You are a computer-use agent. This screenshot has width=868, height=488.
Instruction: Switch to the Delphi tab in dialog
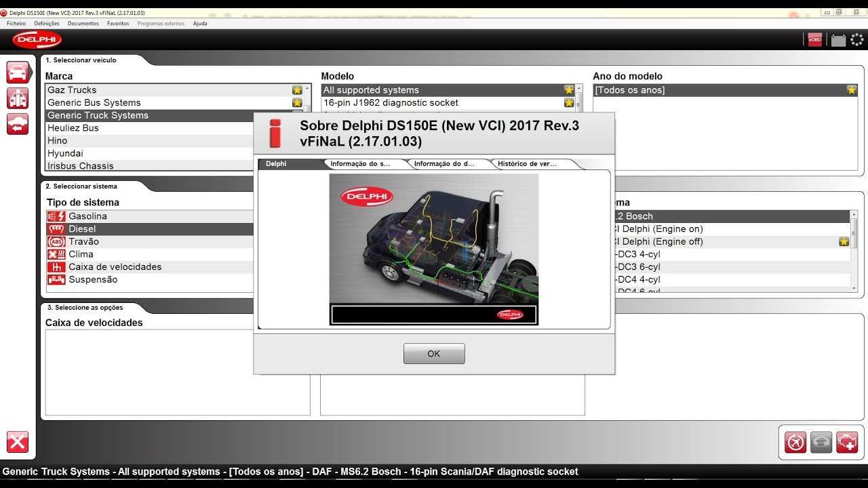pyautogui.click(x=290, y=163)
